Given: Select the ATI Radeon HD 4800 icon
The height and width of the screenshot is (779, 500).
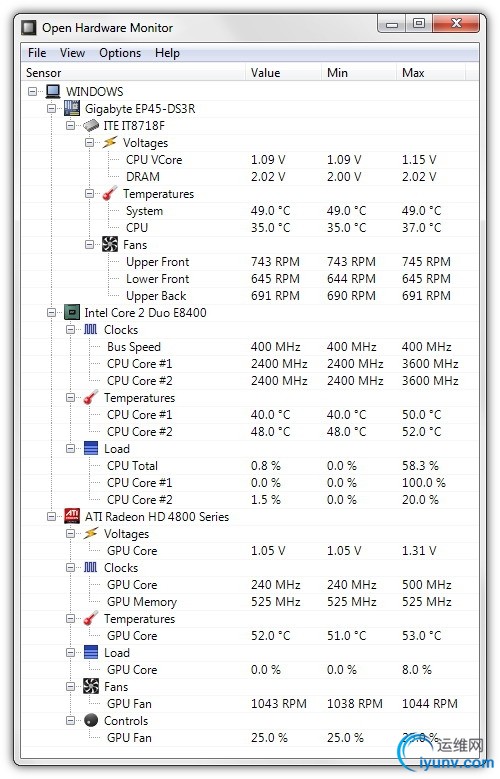Looking at the screenshot, I should pos(72,516).
